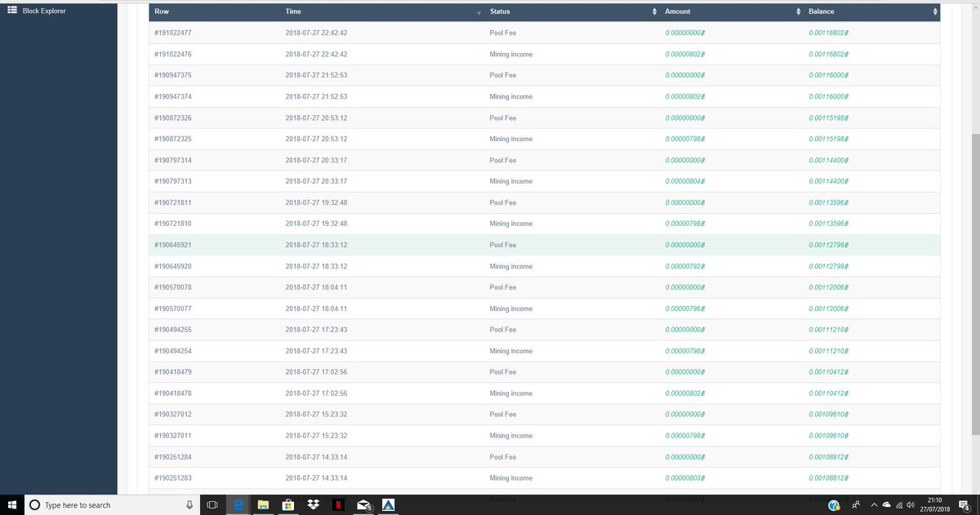
Task: Click row number #190251284
Action: coord(173,457)
